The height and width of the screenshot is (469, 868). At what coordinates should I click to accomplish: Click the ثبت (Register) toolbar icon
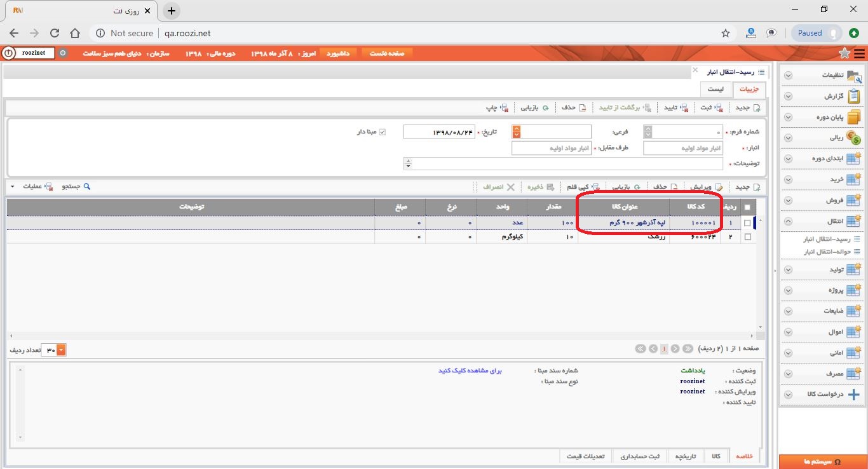tap(717, 107)
